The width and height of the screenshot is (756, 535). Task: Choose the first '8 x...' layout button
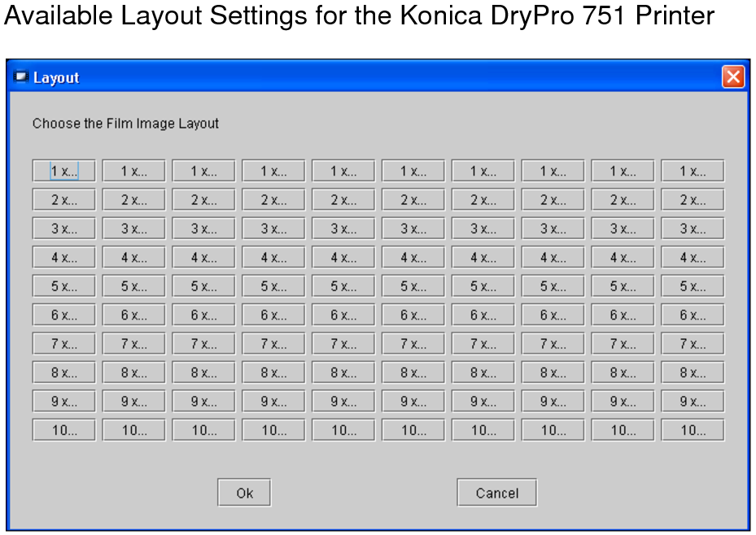coord(64,373)
